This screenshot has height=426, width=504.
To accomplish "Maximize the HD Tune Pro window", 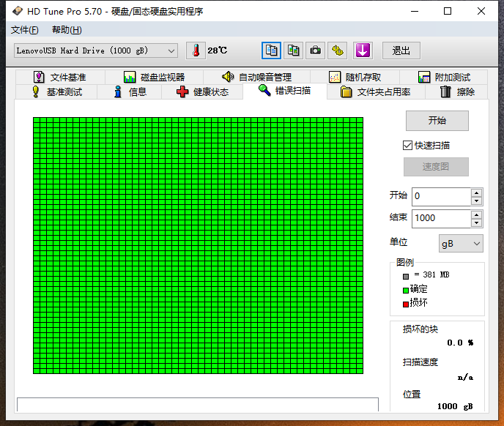I will (448, 11).
